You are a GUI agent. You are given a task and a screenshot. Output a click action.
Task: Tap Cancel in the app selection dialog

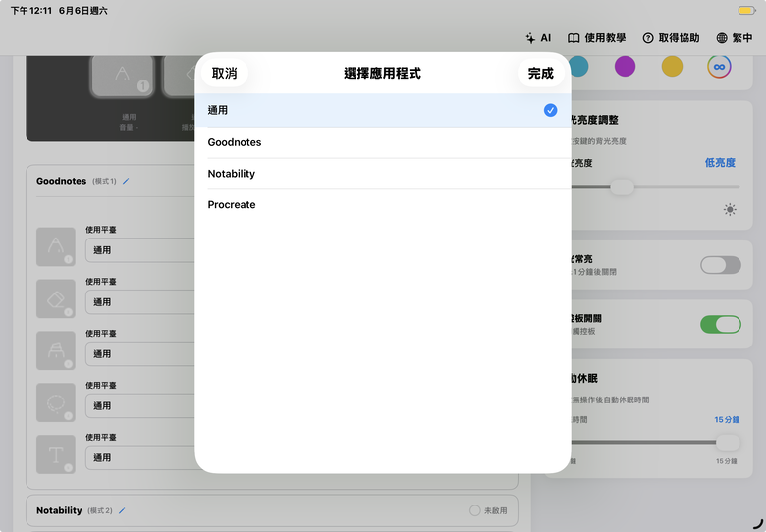[x=224, y=74]
